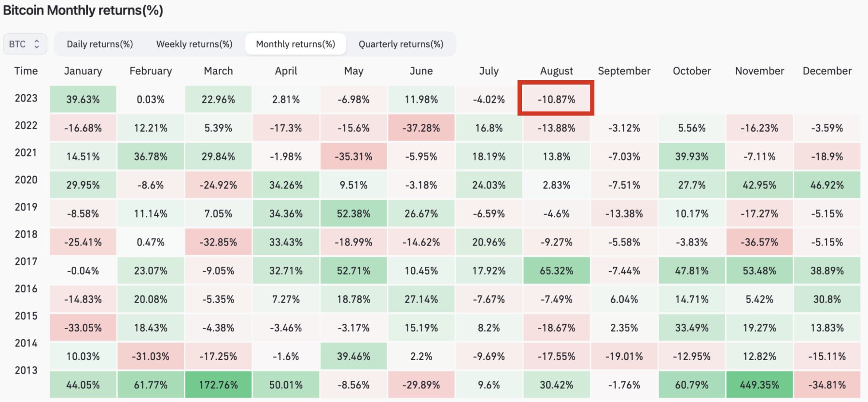This screenshot has height=402, width=868.
Task: Select the 2017 row label
Action: click(26, 261)
